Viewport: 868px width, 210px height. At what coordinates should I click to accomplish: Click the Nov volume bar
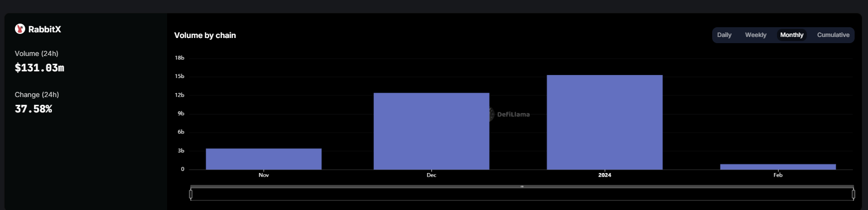coord(264,159)
